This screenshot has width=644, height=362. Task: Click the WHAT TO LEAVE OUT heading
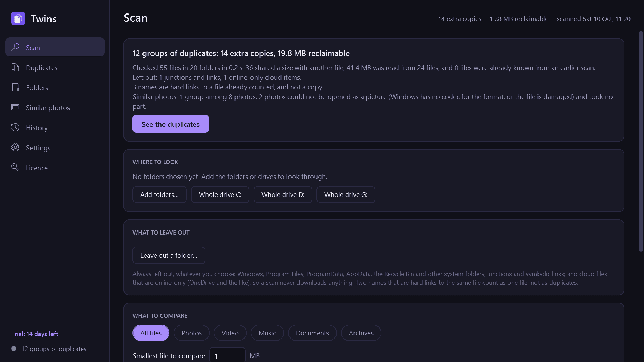coord(161,232)
